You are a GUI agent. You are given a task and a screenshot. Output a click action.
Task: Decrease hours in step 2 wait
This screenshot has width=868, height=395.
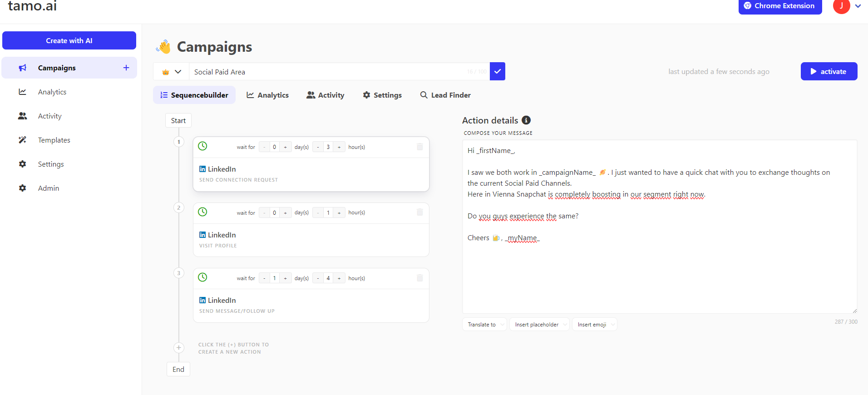[318, 212]
